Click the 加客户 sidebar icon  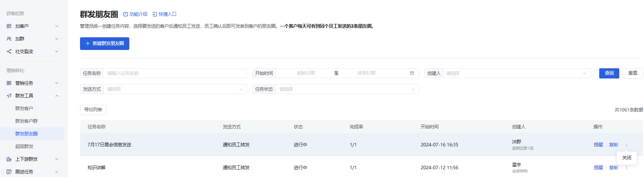tap(9, 26)
